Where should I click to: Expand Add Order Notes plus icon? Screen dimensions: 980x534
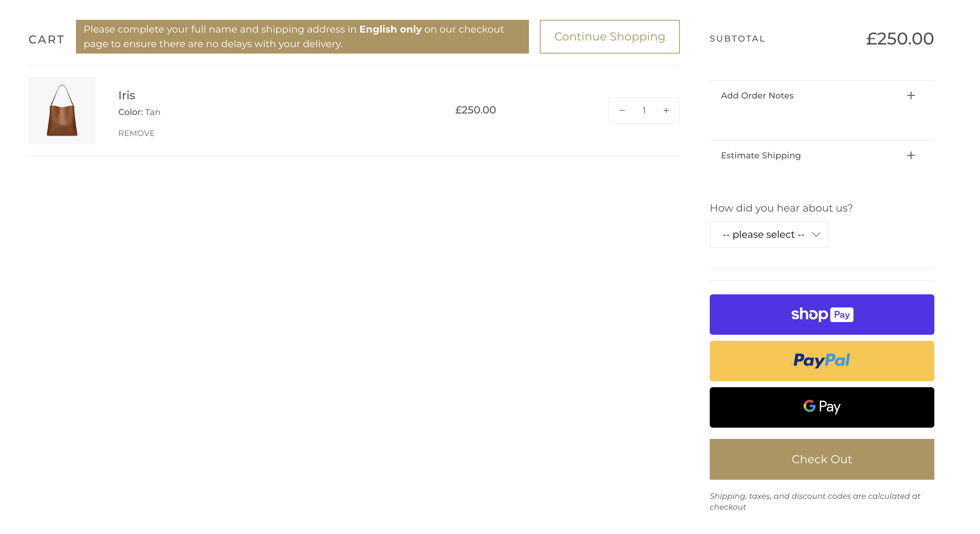pyautogui.click(x=910, y=95)
